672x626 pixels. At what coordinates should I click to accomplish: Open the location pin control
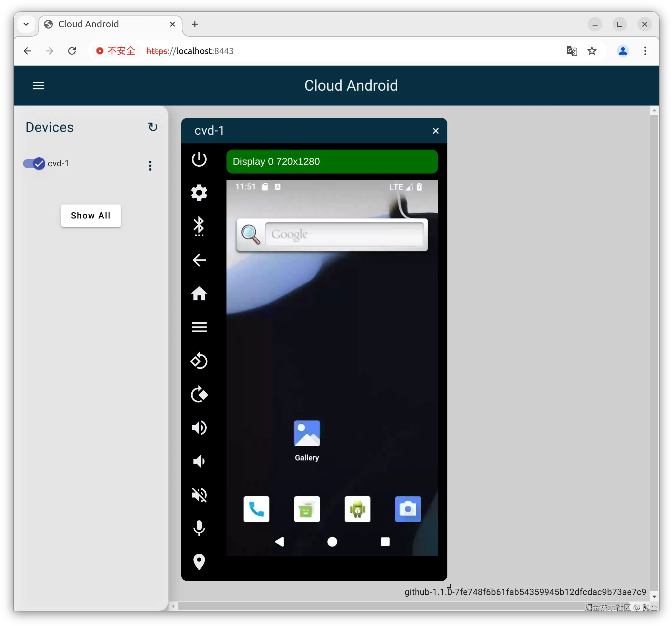(199, 562)
